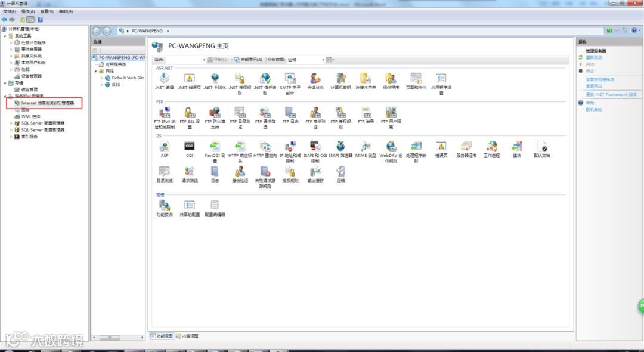Open the SMTP 电子邮件 icon

pos(290,78)
